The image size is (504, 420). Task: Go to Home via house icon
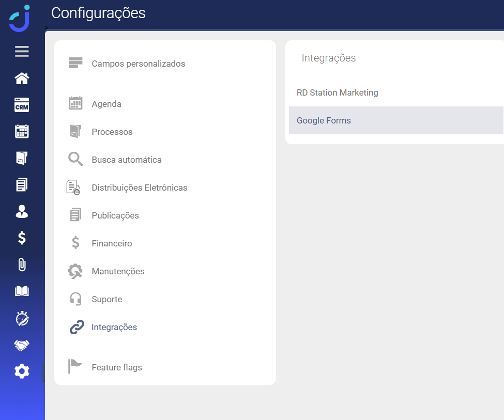[x=22, y=79]
